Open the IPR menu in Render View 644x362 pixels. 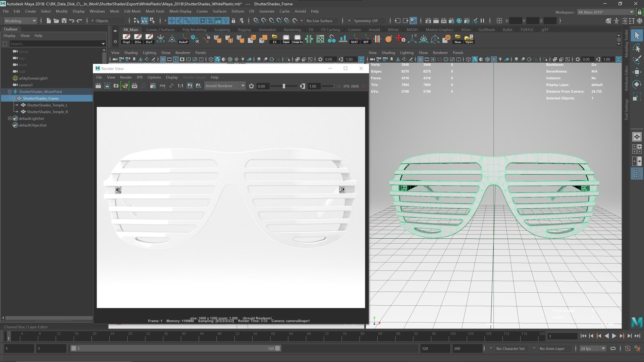[x=140, y=77]
